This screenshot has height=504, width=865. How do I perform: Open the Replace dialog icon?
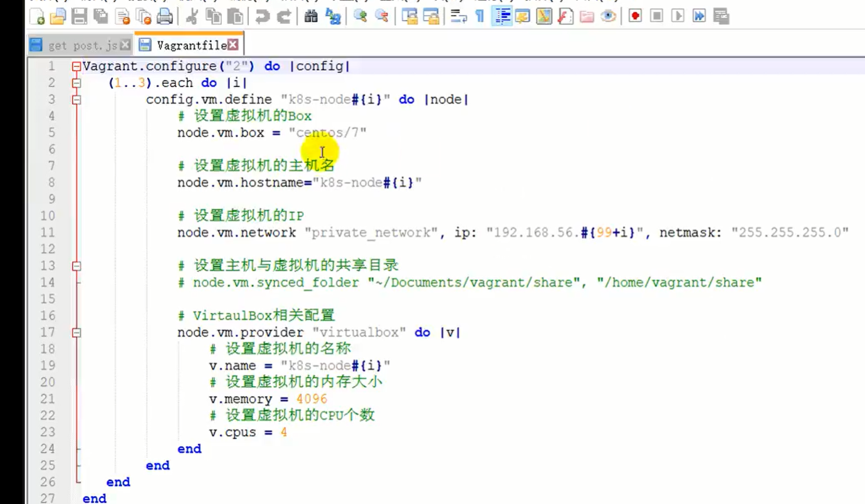click(332, 16)
